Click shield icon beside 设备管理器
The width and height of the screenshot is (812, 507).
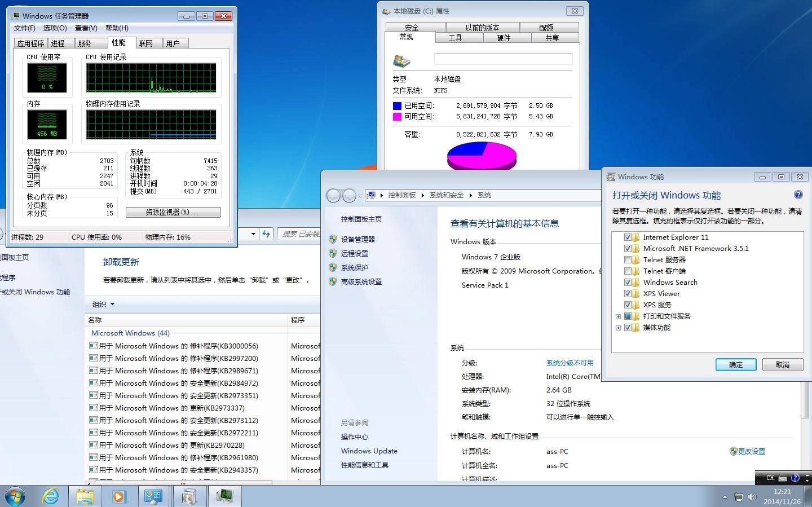point(333,239)
